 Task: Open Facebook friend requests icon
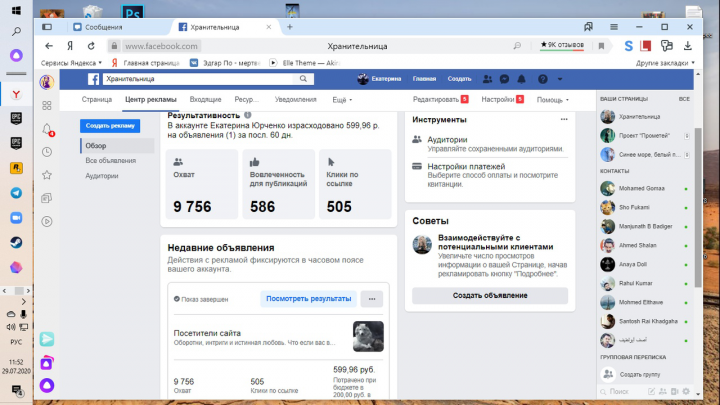(487, 79)
